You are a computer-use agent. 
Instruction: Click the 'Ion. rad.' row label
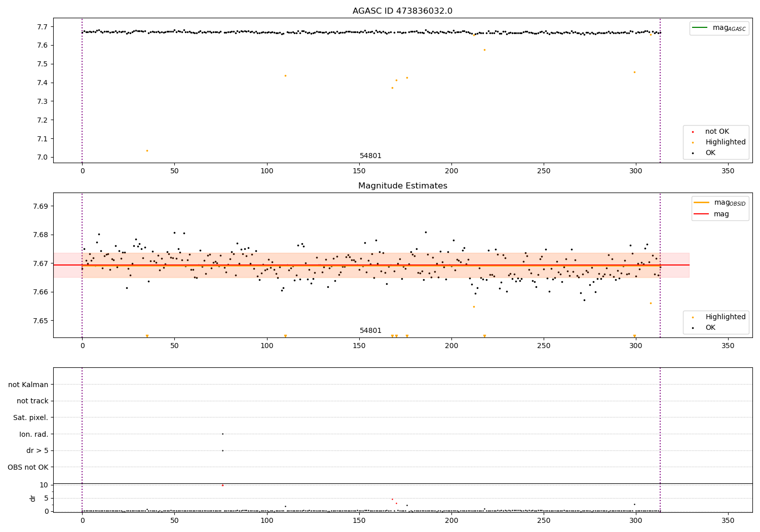pos(34,435)
